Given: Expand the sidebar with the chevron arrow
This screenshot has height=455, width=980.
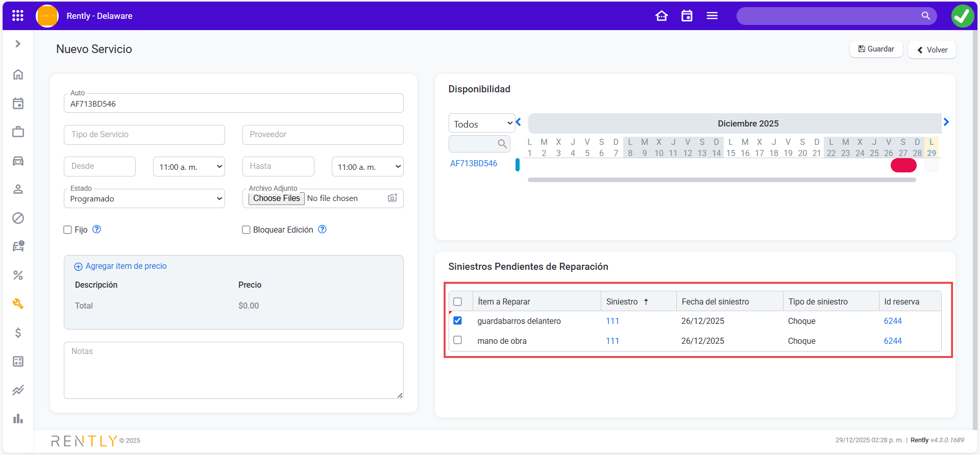Looking at the screenshot, I should [18, 44].
